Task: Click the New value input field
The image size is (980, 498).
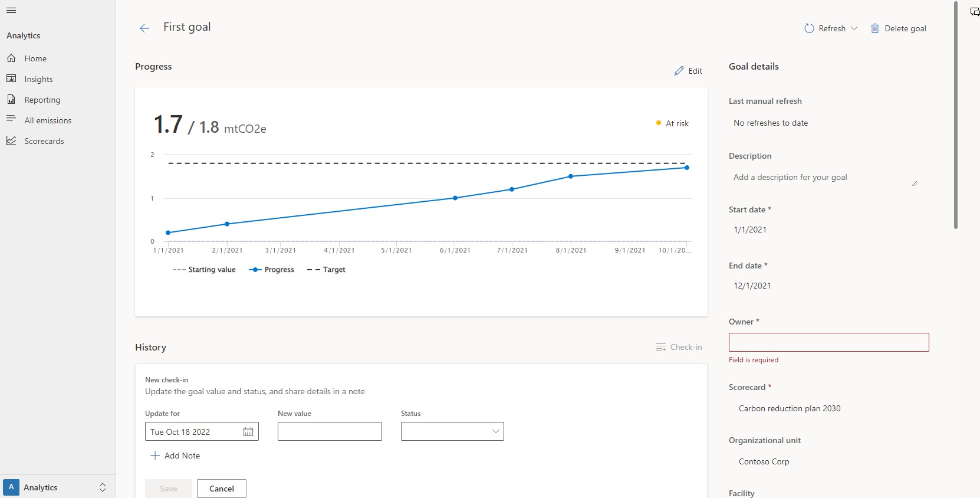Action: click(x=330, y=431)
